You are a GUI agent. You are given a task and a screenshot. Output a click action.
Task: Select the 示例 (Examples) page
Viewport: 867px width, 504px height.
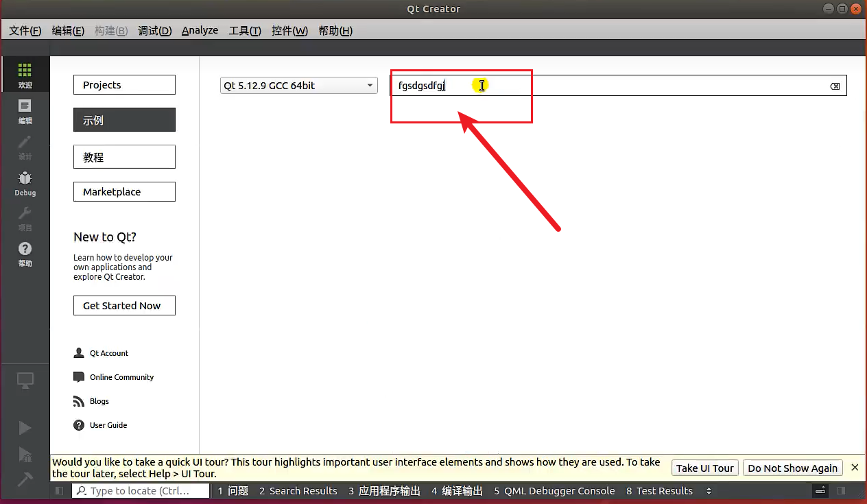click(x=124, y=120)
